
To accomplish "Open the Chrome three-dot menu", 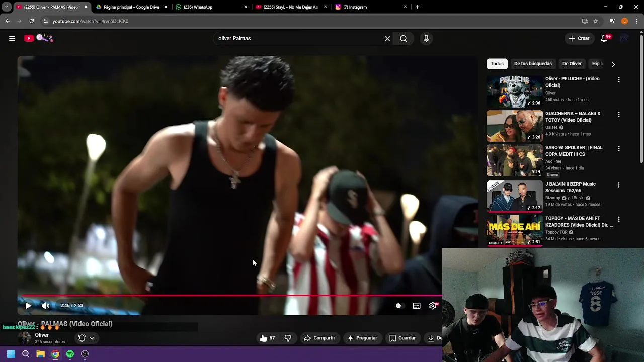I will [637, 21].
